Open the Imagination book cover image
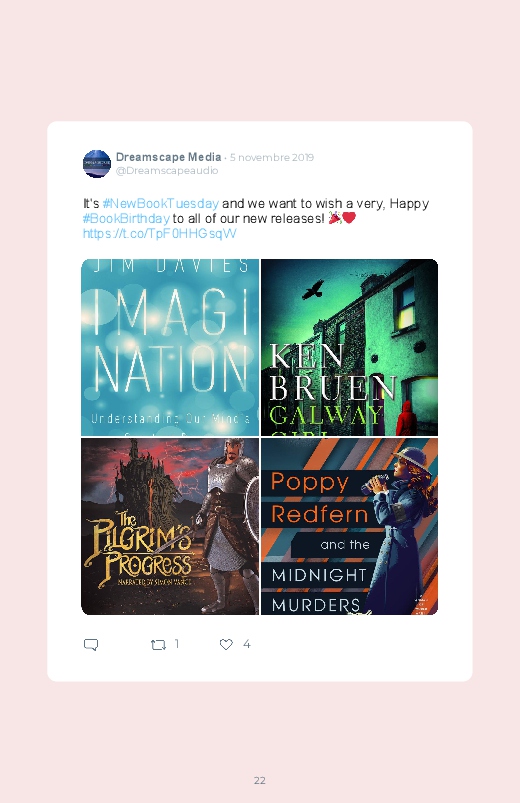This screenshot has width=520, height=803. click(x=170, y=347)
